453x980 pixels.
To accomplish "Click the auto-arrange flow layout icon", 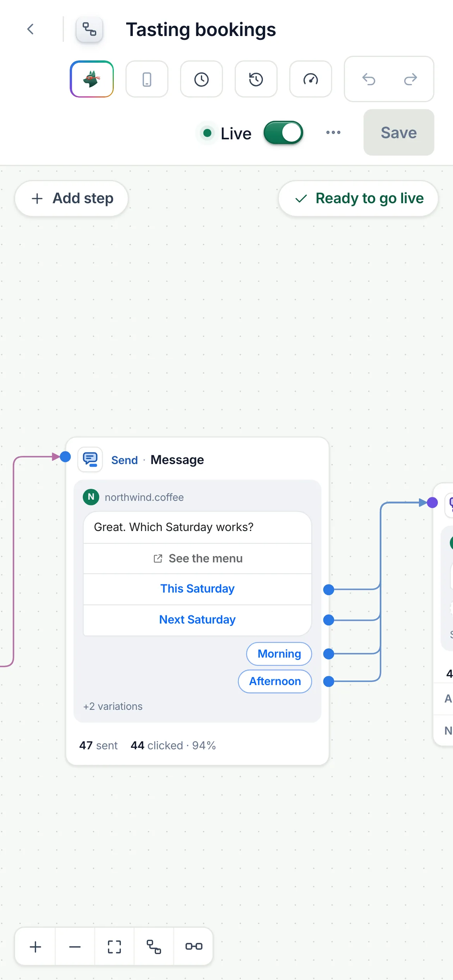I will tap(154, 947).
